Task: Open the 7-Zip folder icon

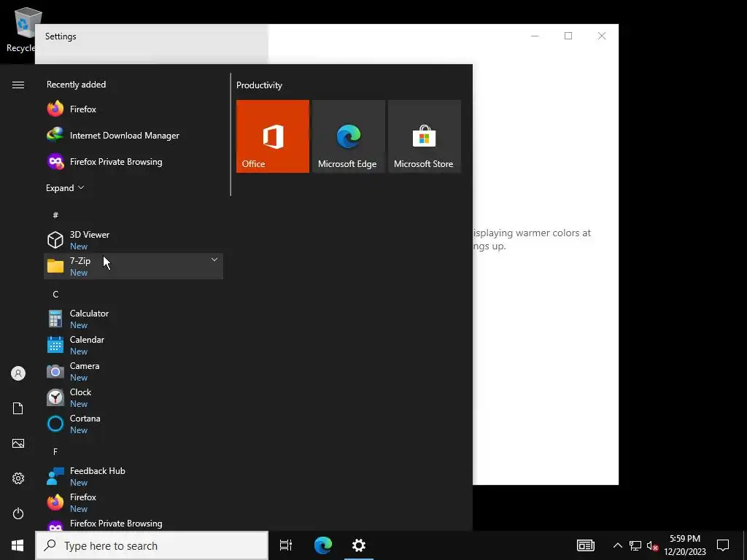Action: point(55,266)
